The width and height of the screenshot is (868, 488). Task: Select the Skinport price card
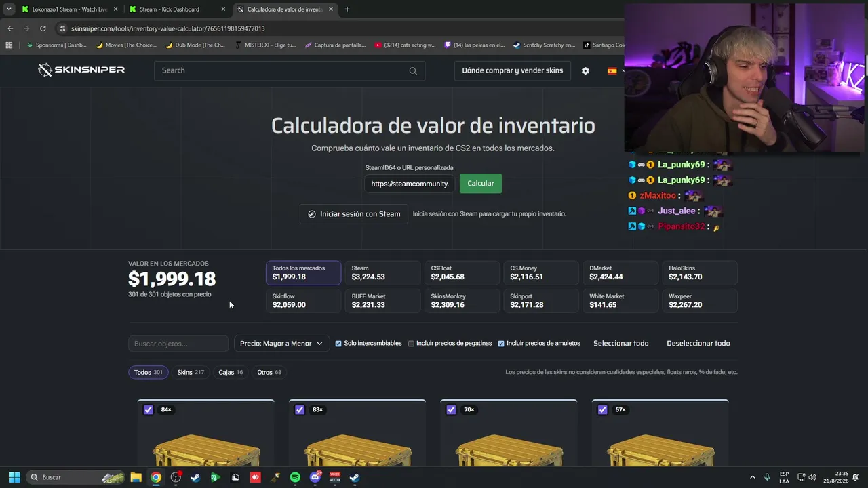[541, 301]
